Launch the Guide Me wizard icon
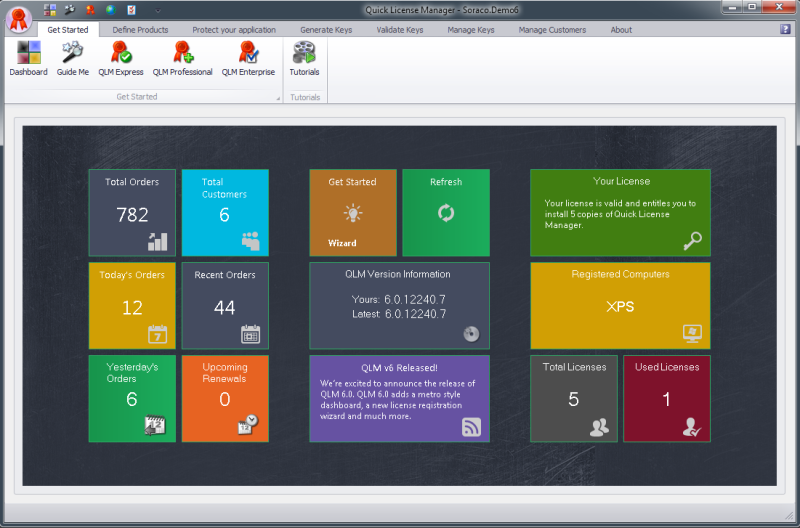This screenshot has height=528, width=800. point(72,53)
